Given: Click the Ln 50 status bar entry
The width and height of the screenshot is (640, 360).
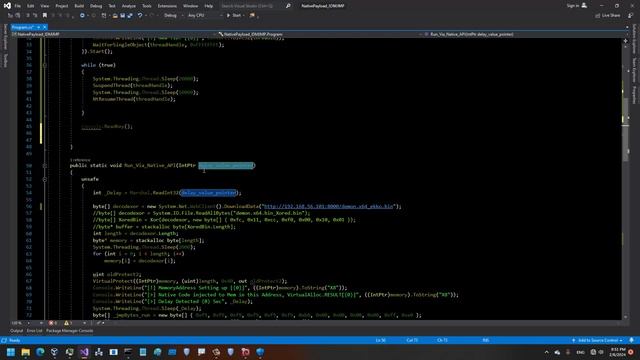Looking at the screenshot, I should pos(381,340).
